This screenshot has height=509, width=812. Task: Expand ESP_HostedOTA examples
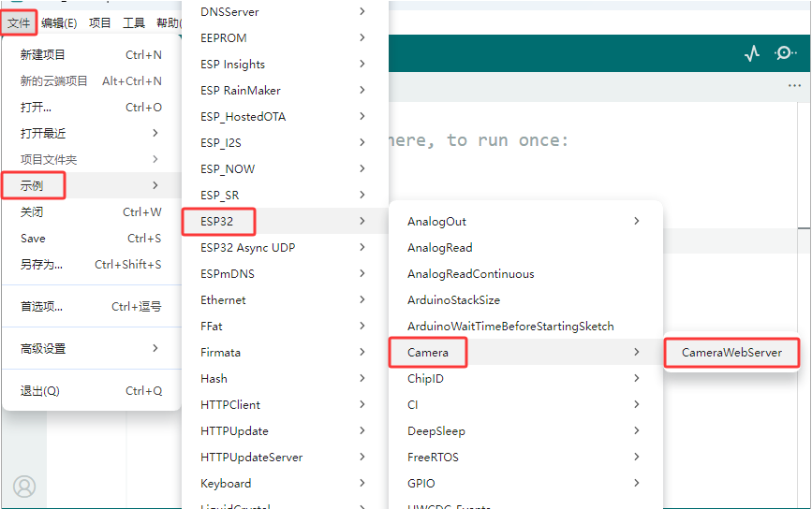pyautogui.click(x=285, y=116)
